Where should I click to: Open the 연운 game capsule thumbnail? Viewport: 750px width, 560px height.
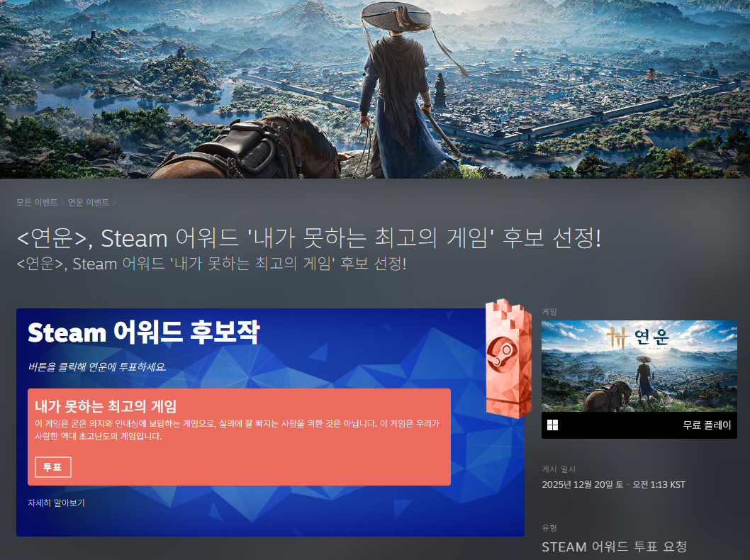pyautogui.click(x=639, y=366)
